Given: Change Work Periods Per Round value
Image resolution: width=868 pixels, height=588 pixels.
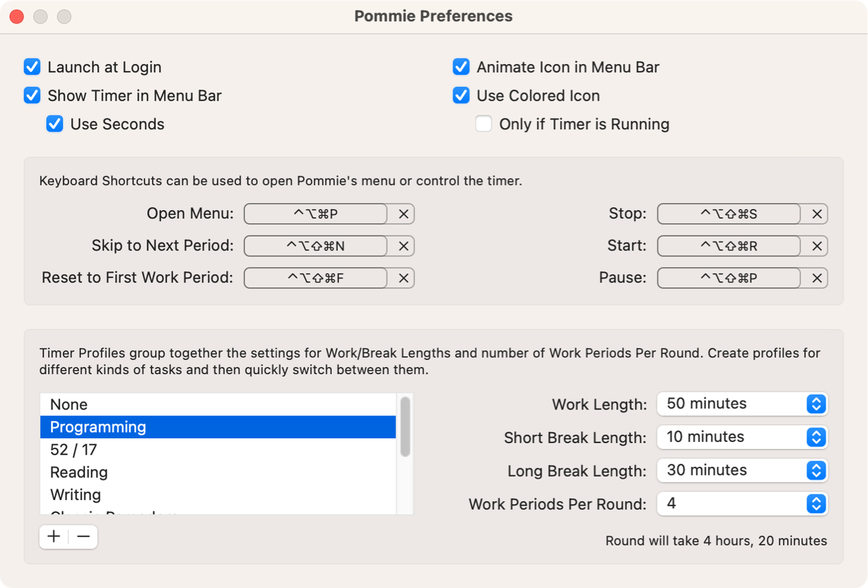Looking at the screenshot, I should click(x=742, y=504).
